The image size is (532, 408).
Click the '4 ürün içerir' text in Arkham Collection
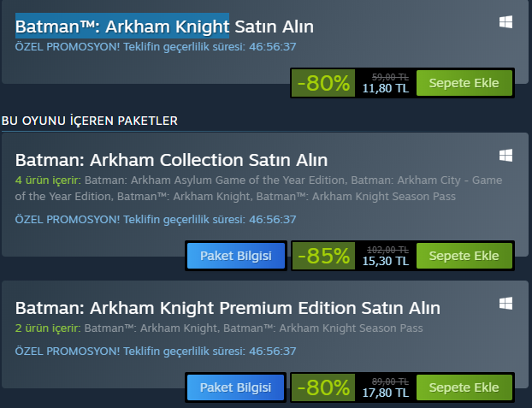pos(48,180)
